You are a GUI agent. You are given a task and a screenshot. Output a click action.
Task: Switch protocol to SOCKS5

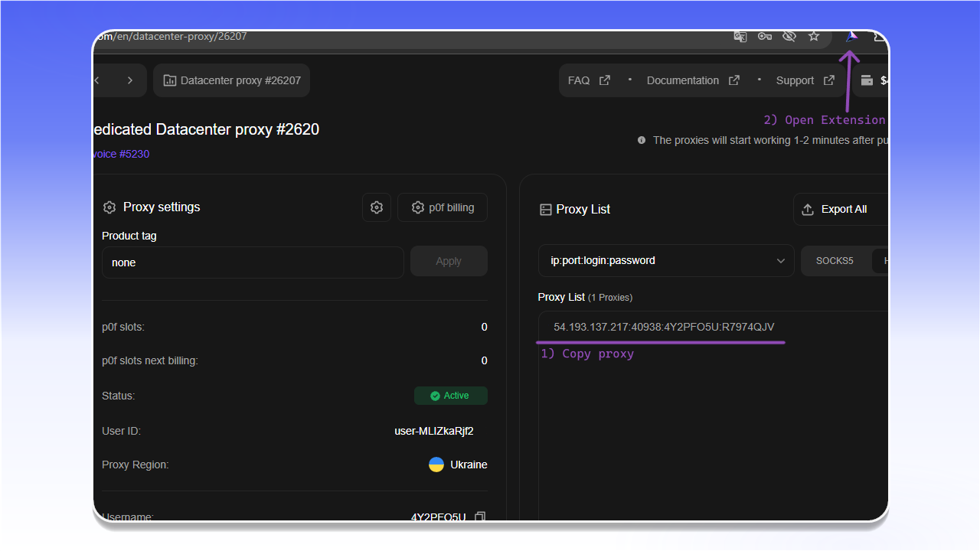pyautogui.click(x=835, y=261)
